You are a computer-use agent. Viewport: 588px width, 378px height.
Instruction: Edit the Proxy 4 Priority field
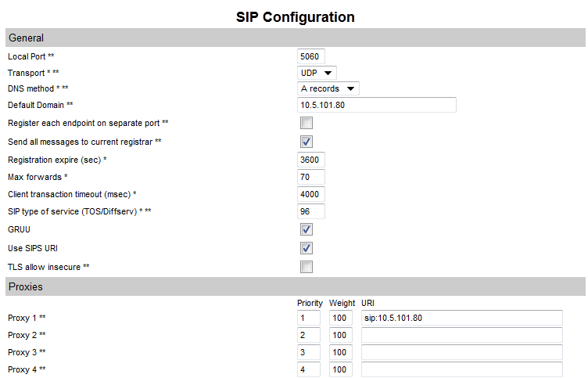tap(308, 369)
